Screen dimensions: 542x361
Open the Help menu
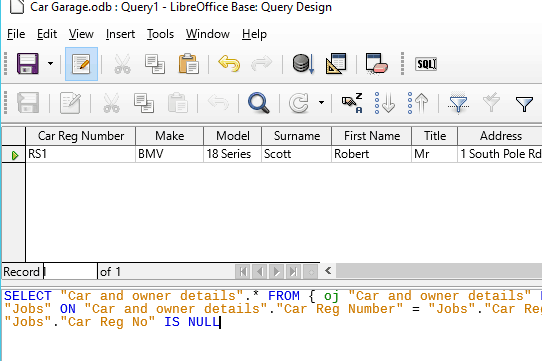254,34
